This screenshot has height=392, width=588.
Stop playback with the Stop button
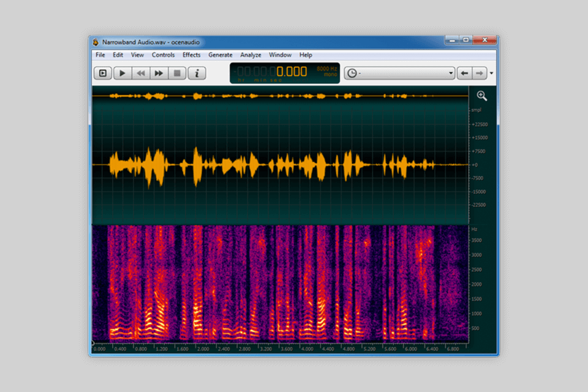178,73
